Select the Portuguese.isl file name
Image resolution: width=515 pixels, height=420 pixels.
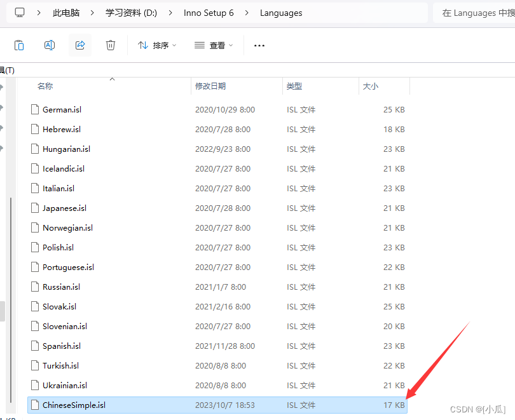point(68,267)
